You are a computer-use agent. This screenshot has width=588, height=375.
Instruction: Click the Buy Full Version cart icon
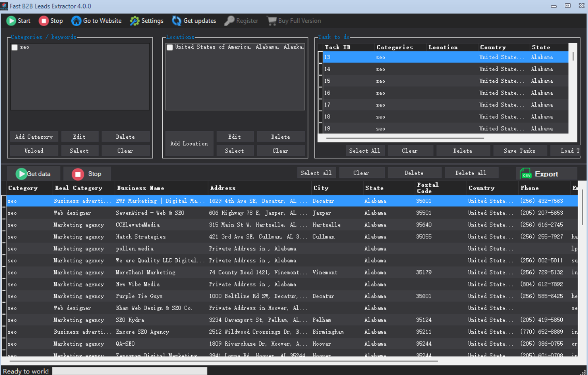(x=272, y=21)
